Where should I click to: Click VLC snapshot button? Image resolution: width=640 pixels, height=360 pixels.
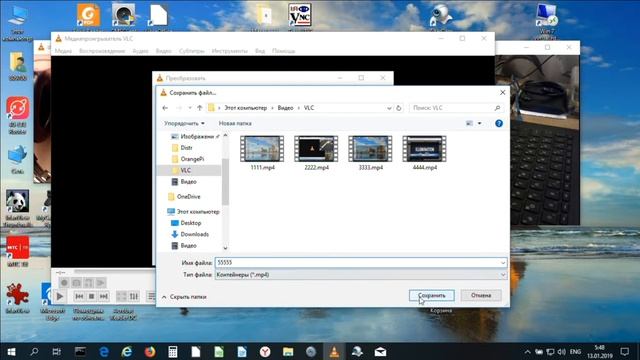[76, 283]
